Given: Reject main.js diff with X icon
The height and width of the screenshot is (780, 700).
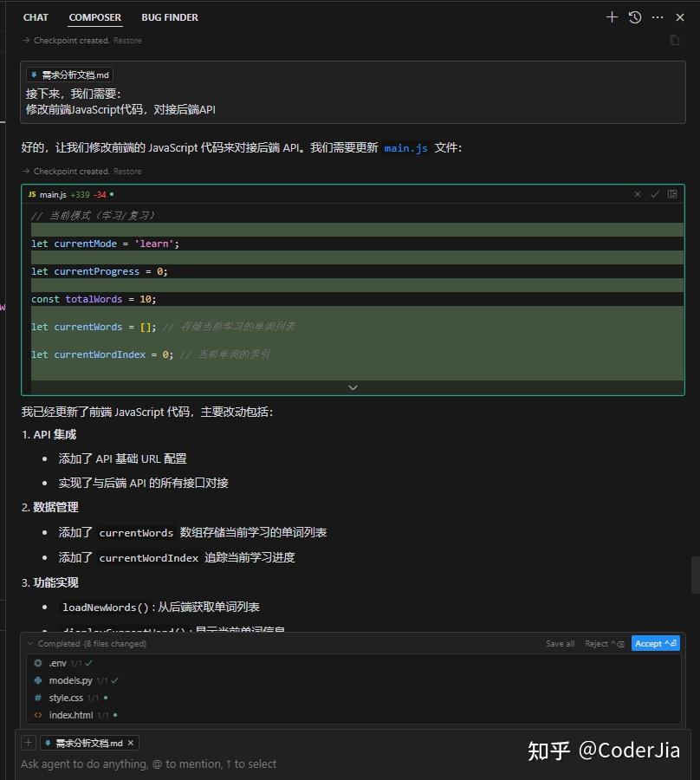Looking at the screenshot, I should click(638, 194).
